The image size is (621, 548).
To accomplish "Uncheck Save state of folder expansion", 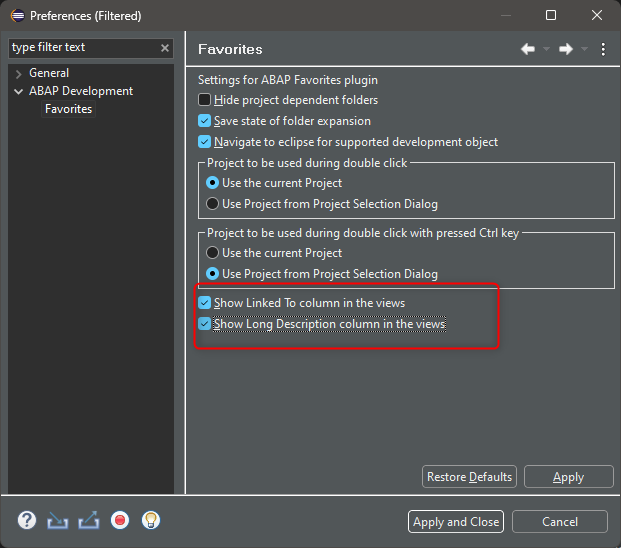I will pos(204,121).
